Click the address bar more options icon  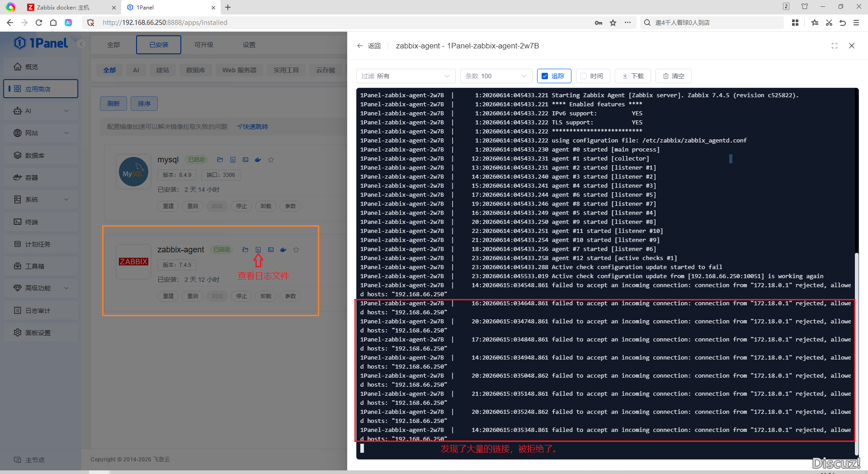627,23
